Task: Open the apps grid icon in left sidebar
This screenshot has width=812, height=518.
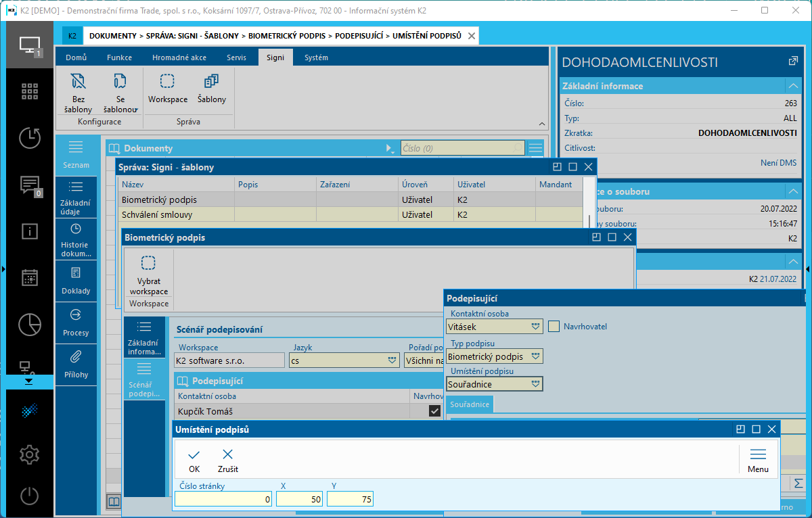Action: [x=29, y=91]
